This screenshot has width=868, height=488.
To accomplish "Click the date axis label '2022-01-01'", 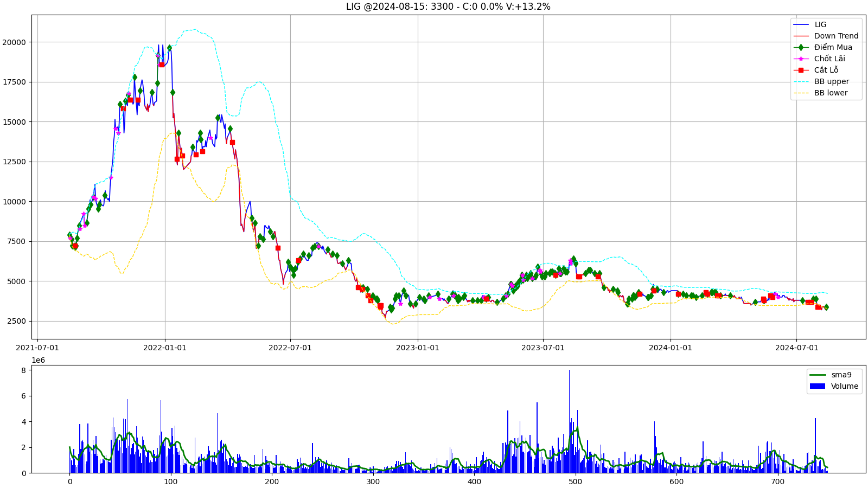I will [x=165, y=348].
